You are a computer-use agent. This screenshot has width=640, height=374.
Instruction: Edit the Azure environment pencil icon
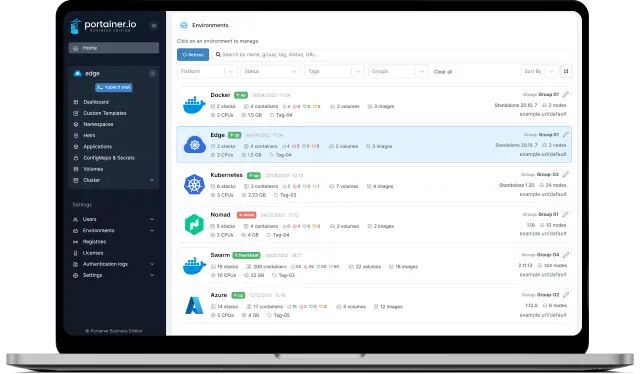tap(566, 295)
